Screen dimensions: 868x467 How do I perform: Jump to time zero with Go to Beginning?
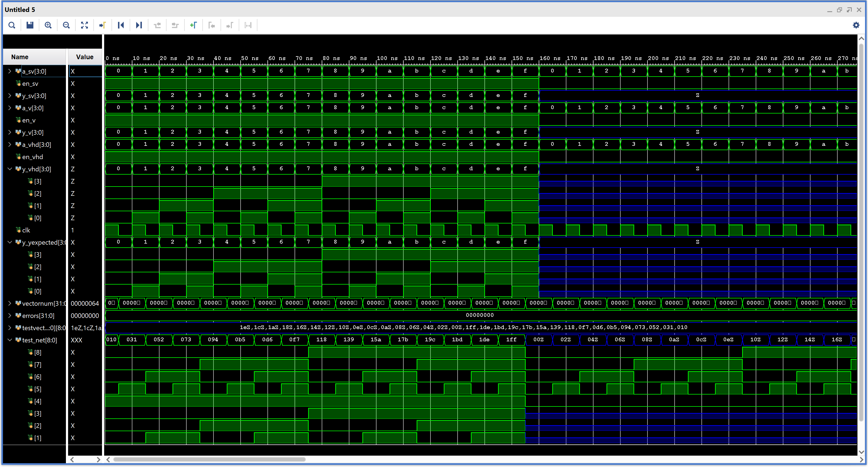(121, 25)
